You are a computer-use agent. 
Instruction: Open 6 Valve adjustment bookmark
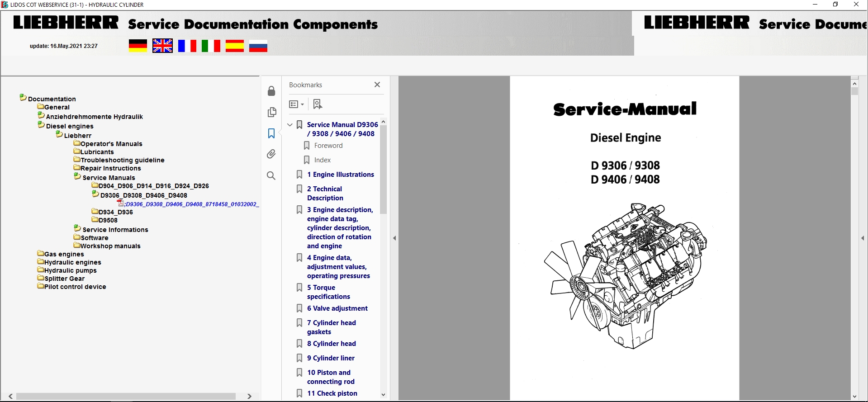pyautogui.click(x=337, y=308)
